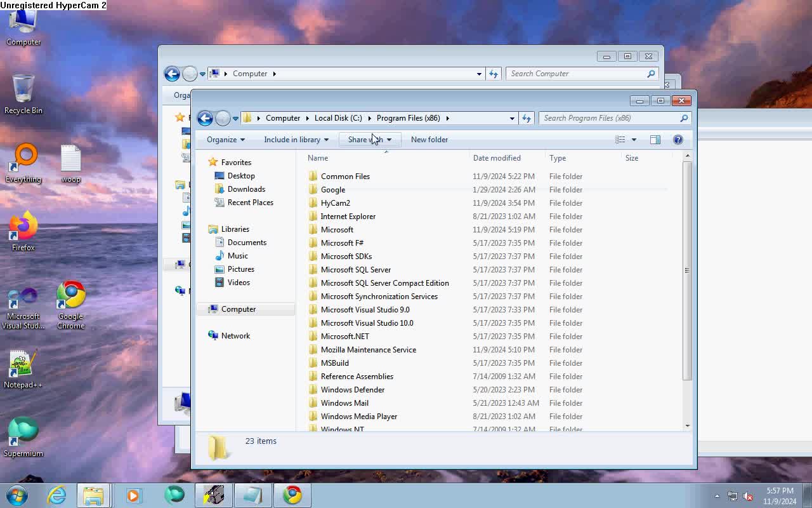
Task: Select Pictures library in navigation pane
Action: pyautogui.click(x=240, y=269)
